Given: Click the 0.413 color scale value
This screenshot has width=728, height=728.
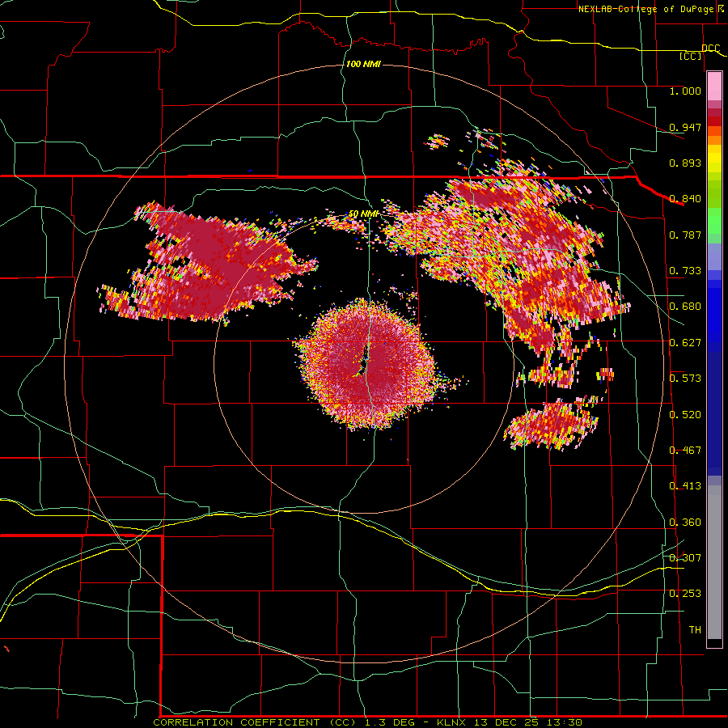Looking at the screenshot, I should click(685, 486).
